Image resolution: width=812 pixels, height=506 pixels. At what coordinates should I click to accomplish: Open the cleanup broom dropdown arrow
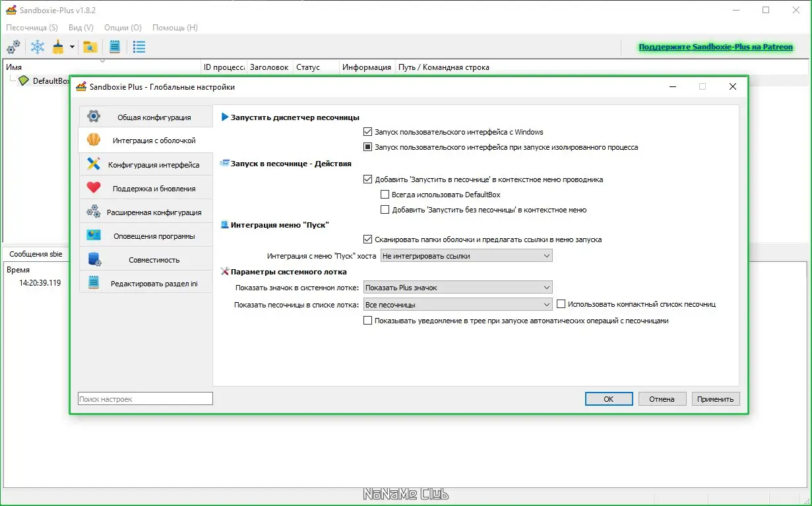pos(72,47)
